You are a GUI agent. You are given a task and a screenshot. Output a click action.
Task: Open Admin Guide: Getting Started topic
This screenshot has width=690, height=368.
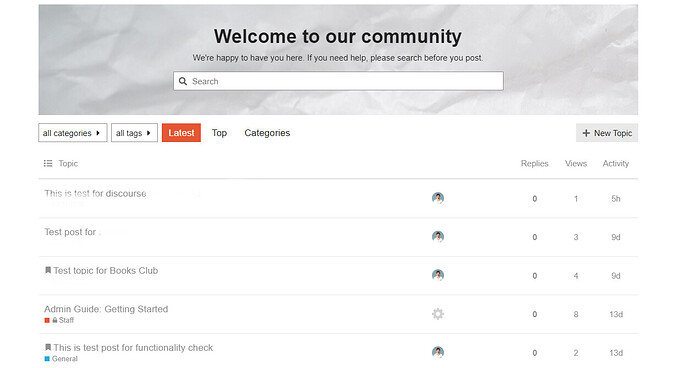[x=106, y=309]
